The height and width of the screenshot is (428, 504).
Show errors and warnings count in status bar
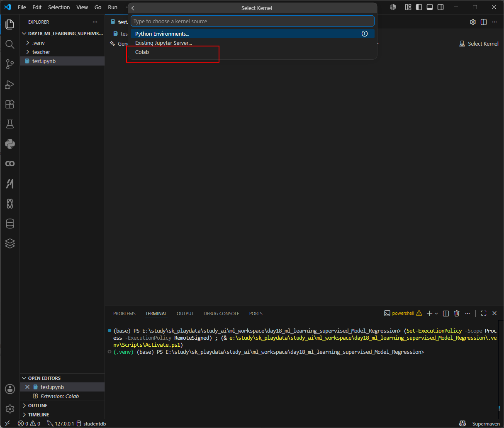coord(29,423)
